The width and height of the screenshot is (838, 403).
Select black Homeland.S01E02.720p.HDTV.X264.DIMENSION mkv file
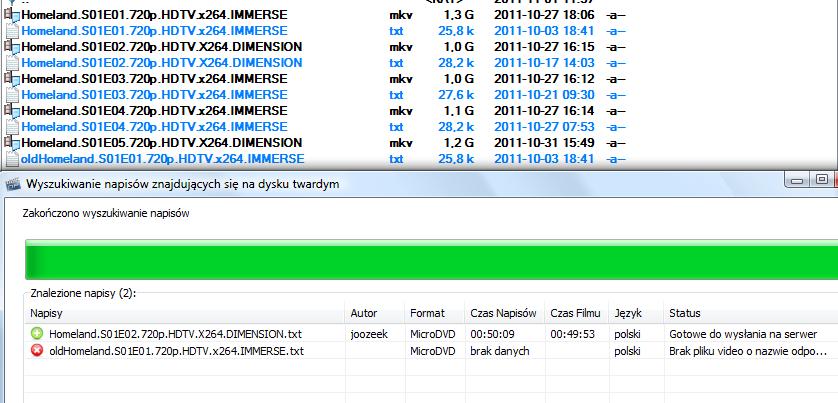click(162, 47)
